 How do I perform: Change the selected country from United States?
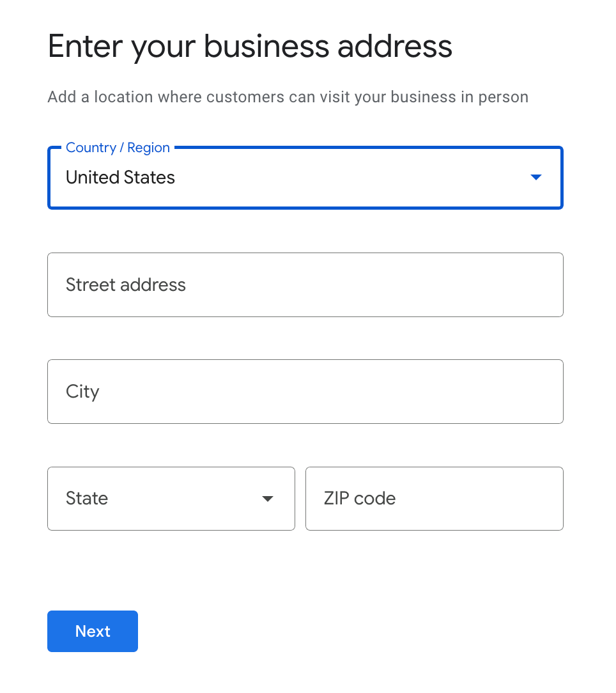[305, 177]
